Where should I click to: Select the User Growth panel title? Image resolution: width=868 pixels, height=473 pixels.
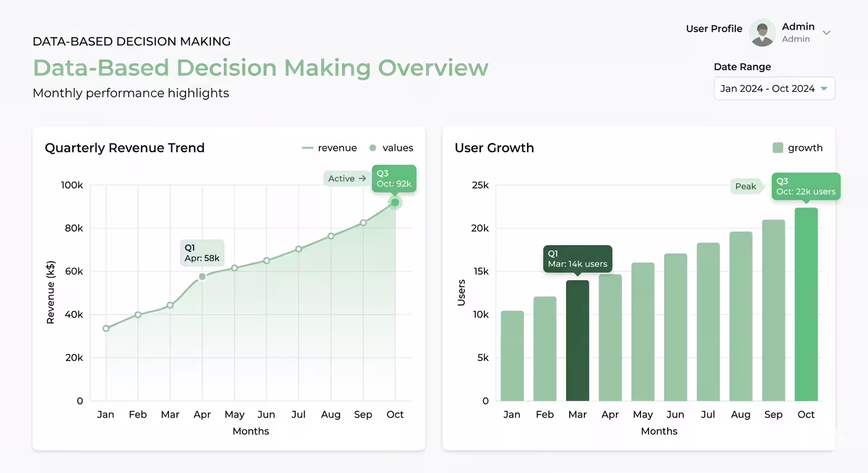[494, 148]
